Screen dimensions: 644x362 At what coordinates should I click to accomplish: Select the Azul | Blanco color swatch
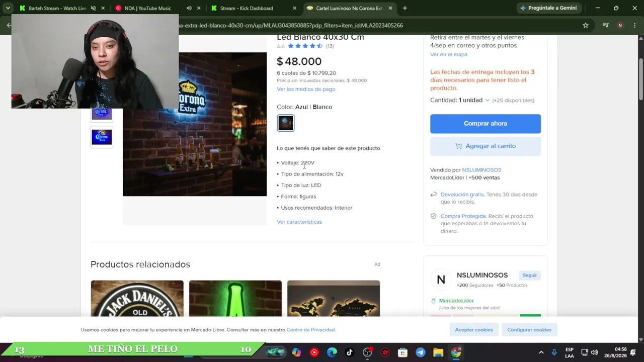(286, 123)
